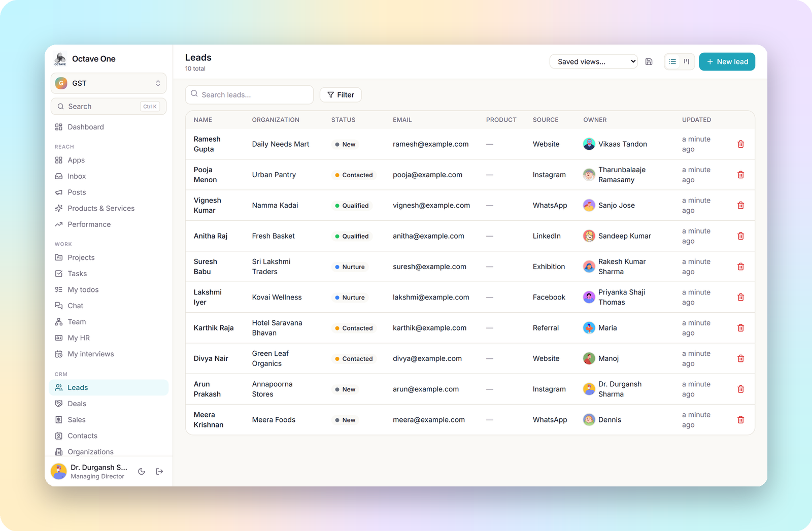Viewport: 812px width, 531px height.
Task: Open Ramesh Gupta lead name
Action: [207, 144]
